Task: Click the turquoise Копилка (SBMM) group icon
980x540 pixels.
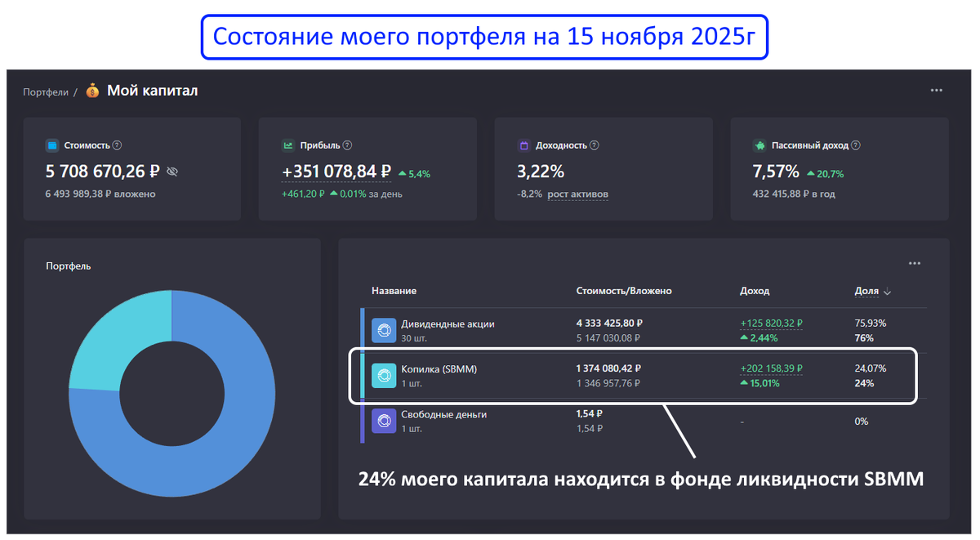Action: tap(384, 375)
